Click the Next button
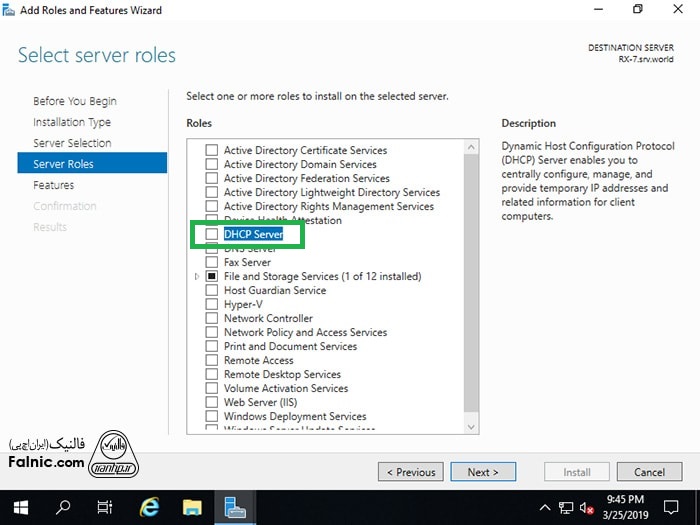The image size is (700, 525). [482, 472]
